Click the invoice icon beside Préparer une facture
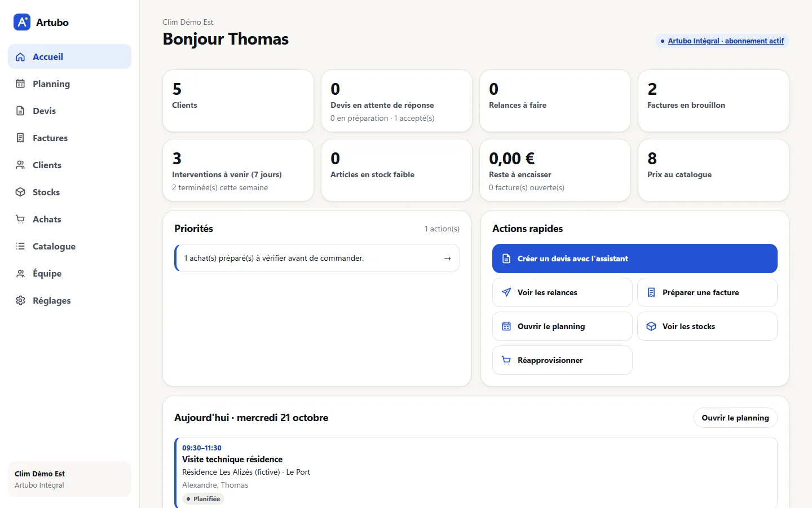 [x=651, y=292]
